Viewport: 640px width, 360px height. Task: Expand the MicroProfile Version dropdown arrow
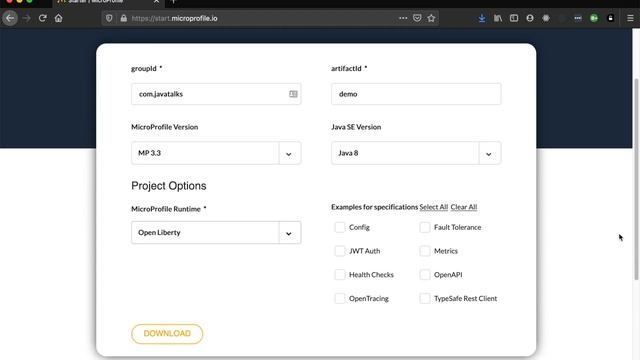coord(289,153)
